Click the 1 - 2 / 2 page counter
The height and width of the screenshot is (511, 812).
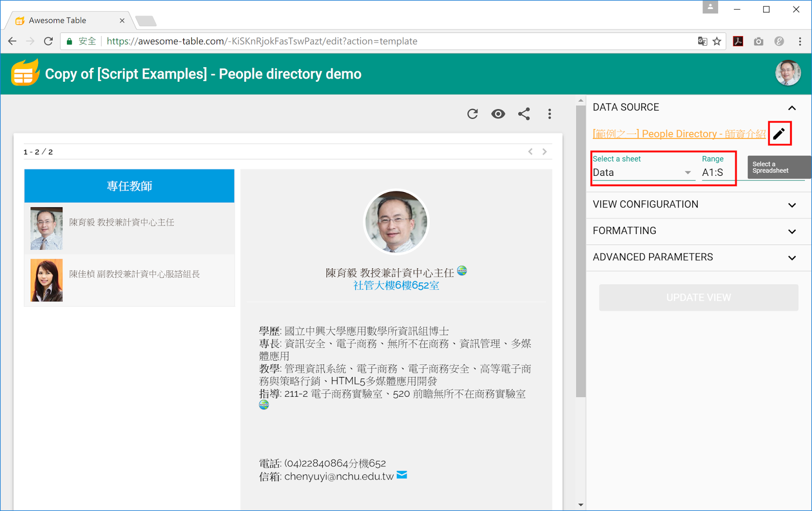pos(38,152)
